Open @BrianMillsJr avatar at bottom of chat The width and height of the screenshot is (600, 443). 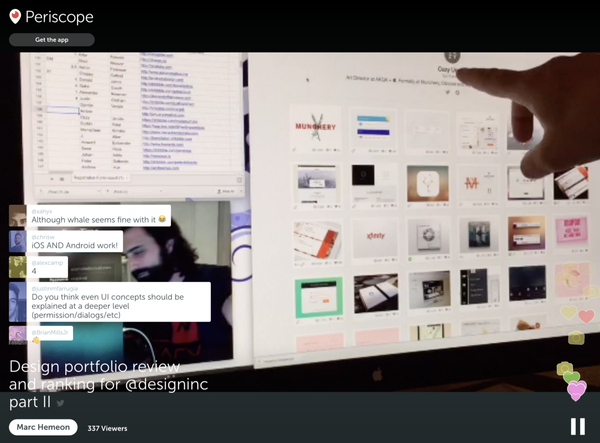[x=18, y=335]
